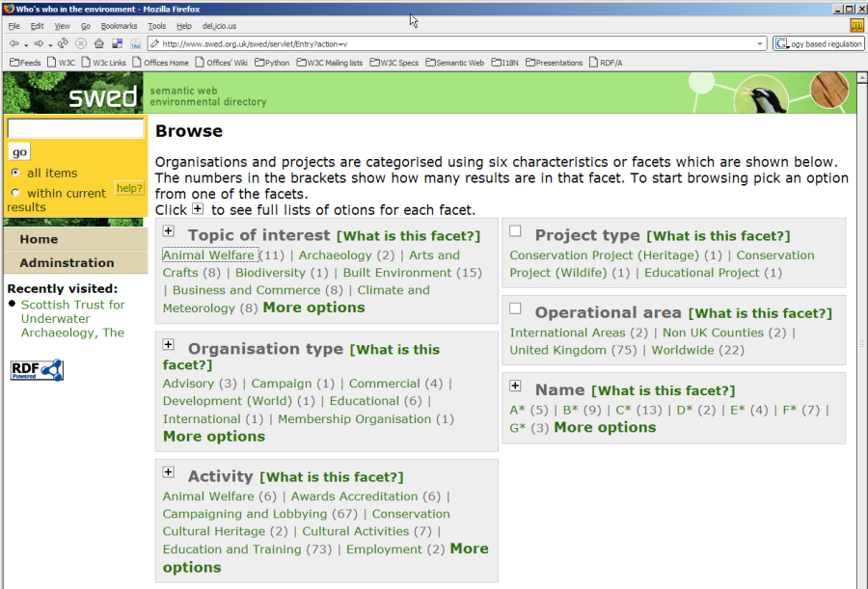Expand the Organisation type facet list
The image size is (868, 589).
coord(168,345)
